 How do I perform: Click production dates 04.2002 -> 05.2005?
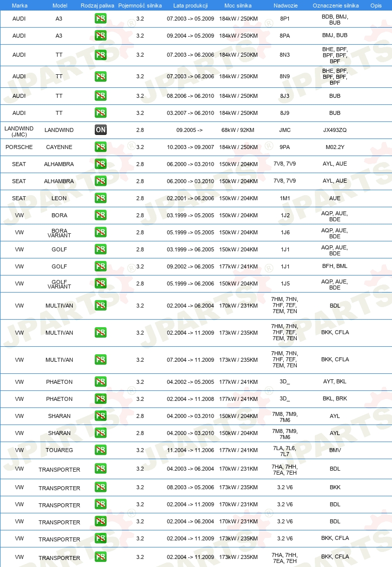(x=190, y=382)
